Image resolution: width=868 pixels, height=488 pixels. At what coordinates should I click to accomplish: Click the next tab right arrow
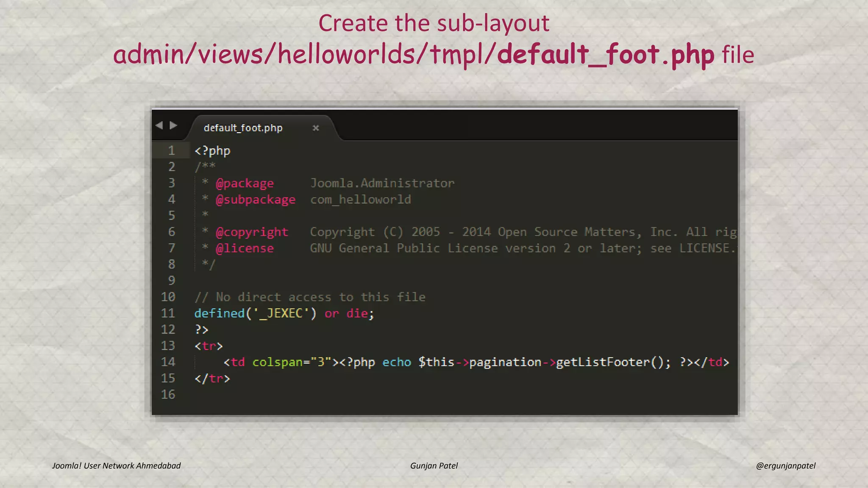click(x=173, y=125)
